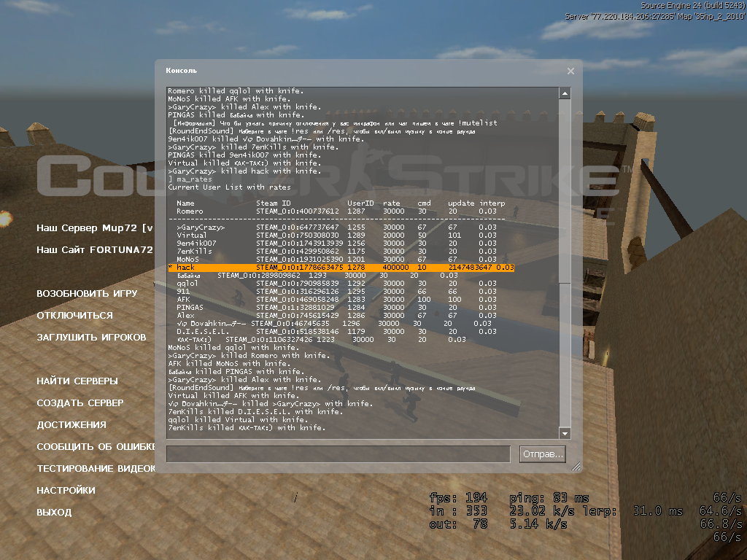
Task: Click the console resize grip corner
Action: (x=576, y=467)
